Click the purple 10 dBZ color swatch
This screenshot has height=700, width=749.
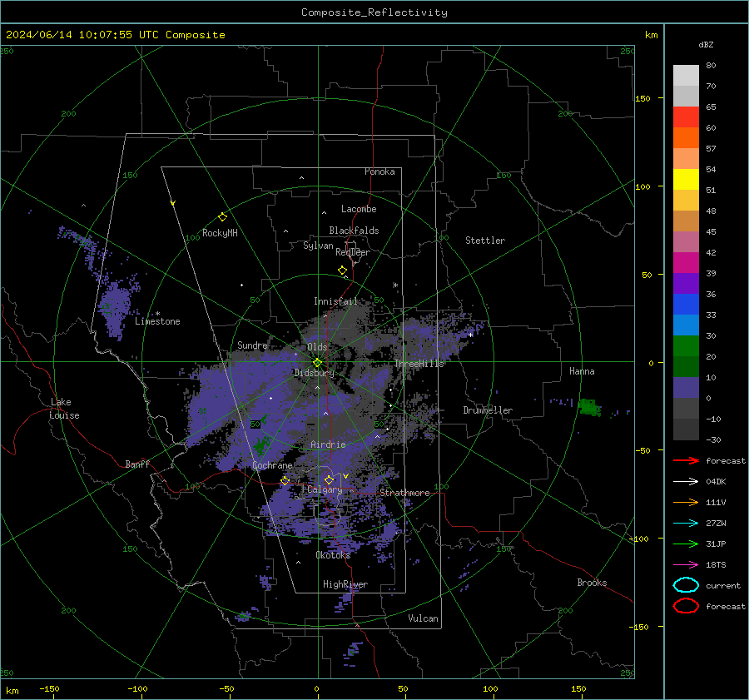pyautogui.click(x=686, y=388)
